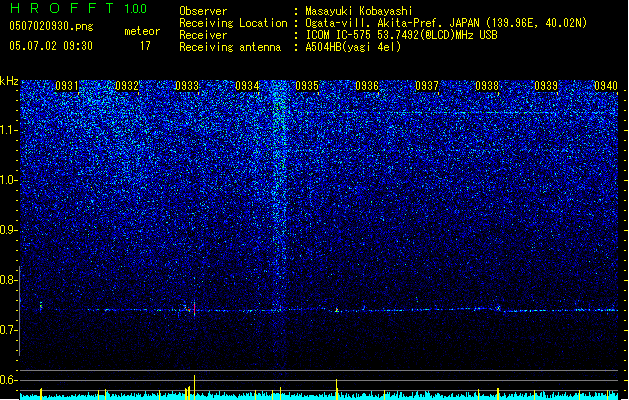Image resolution: width=629 pixels, height=400 pixels.
Task: Click time marker 0934
Action: 247,86
